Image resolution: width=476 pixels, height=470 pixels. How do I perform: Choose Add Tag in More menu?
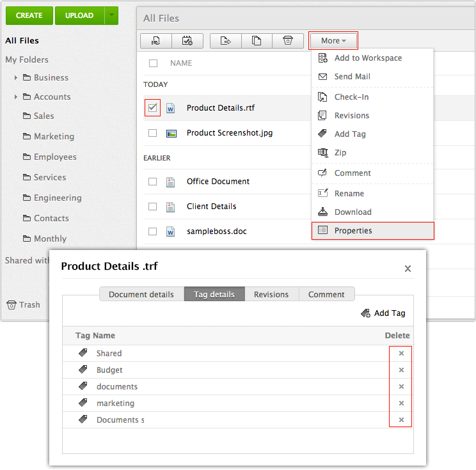click(x=372, y=134)
